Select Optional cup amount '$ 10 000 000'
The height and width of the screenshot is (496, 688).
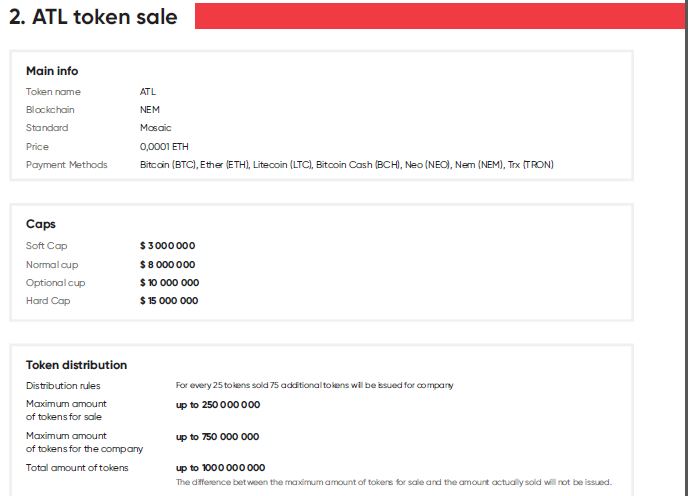169,283
